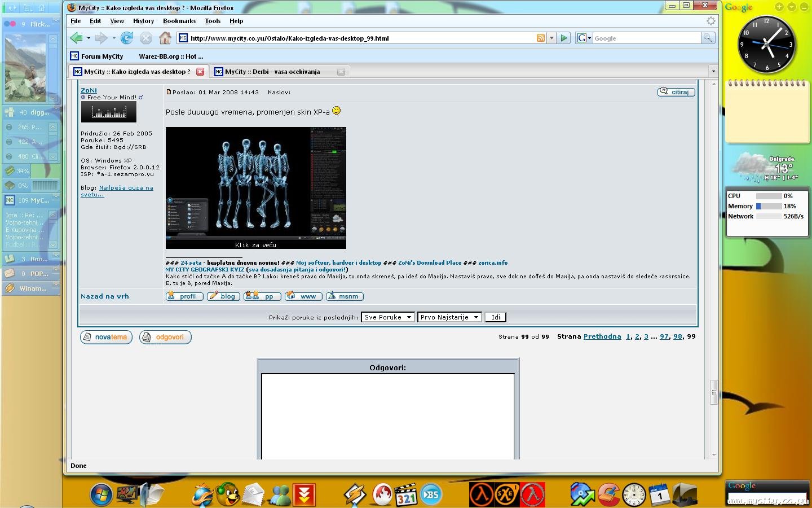Click the green Go arrow beside address bar

[x=563, y=38]
